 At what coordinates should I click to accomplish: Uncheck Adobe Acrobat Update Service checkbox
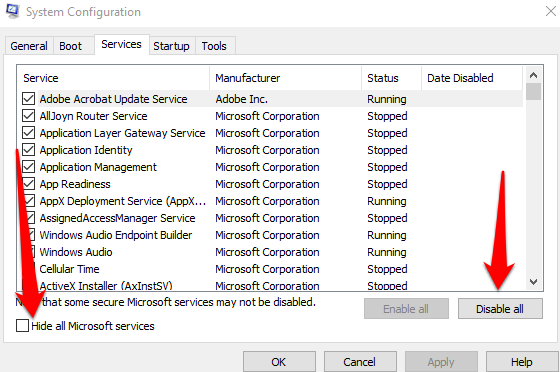29,99
